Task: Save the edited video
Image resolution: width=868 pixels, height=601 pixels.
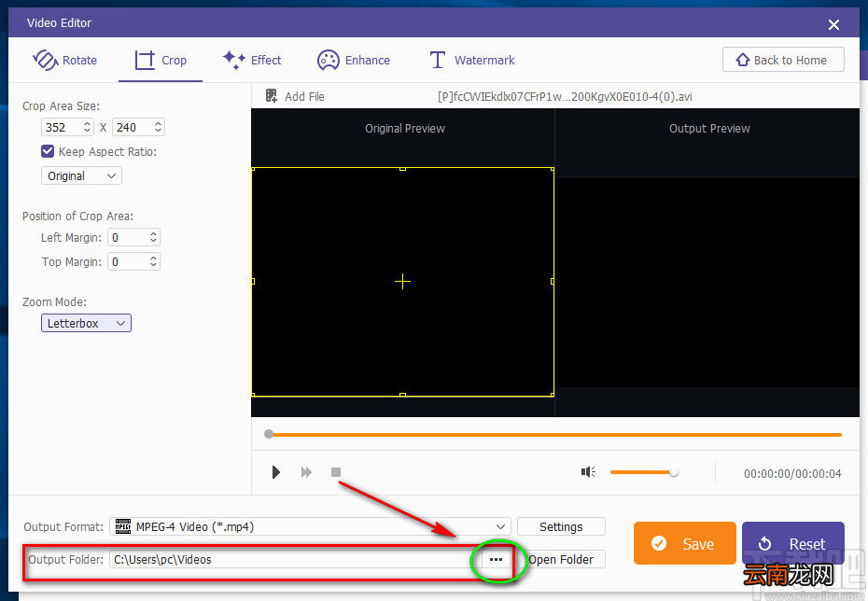Action: (685, 543)
